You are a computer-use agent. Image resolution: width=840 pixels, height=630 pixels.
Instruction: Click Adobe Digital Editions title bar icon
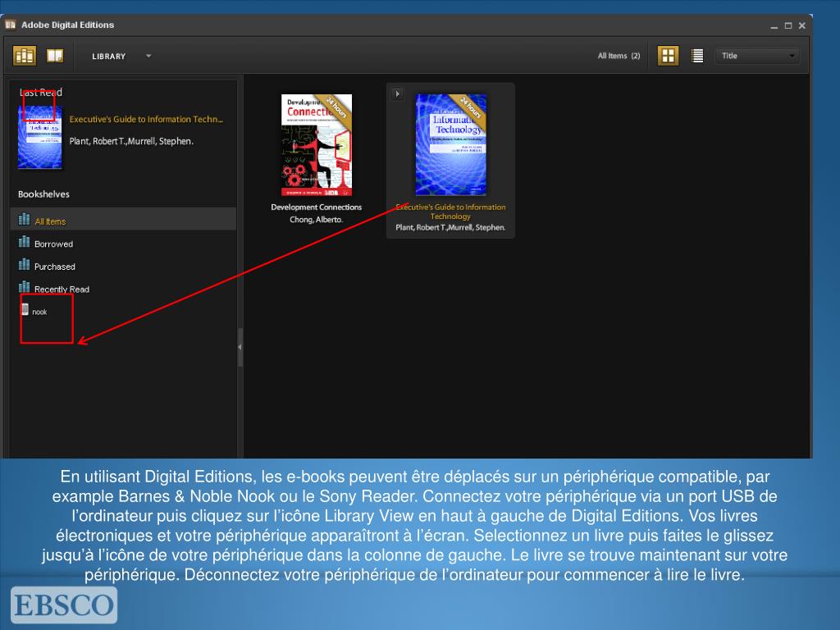pos(10,25)
